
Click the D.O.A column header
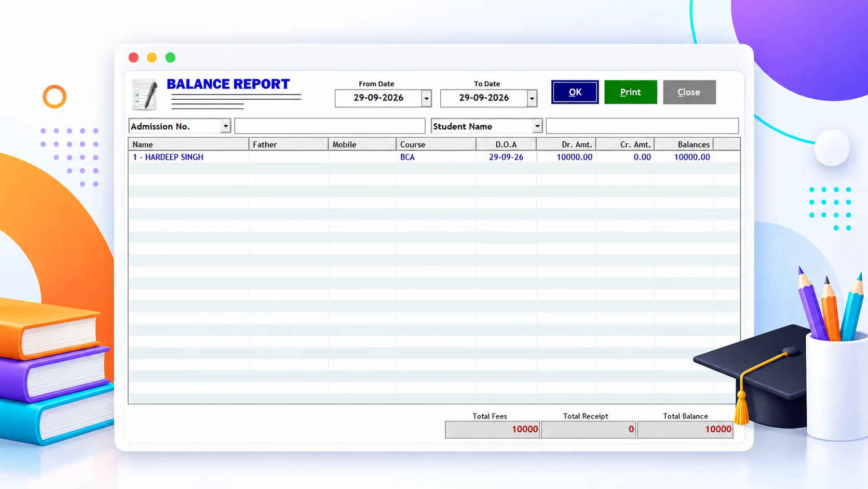(506, 144)
